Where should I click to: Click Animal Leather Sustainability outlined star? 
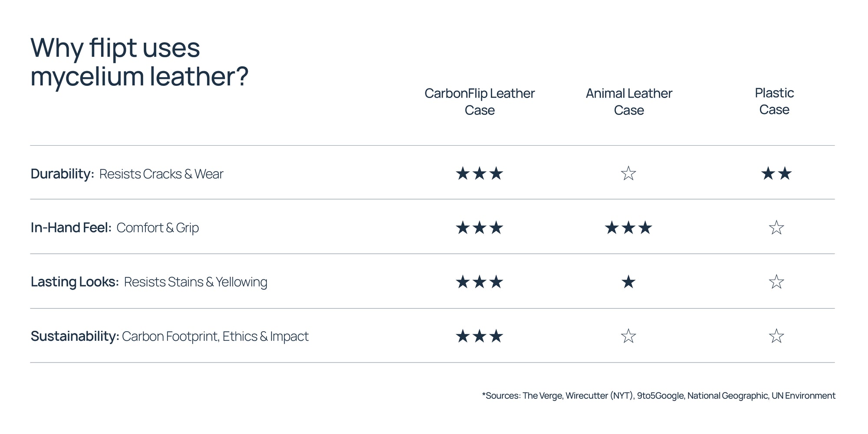click(x=628, y=336)
